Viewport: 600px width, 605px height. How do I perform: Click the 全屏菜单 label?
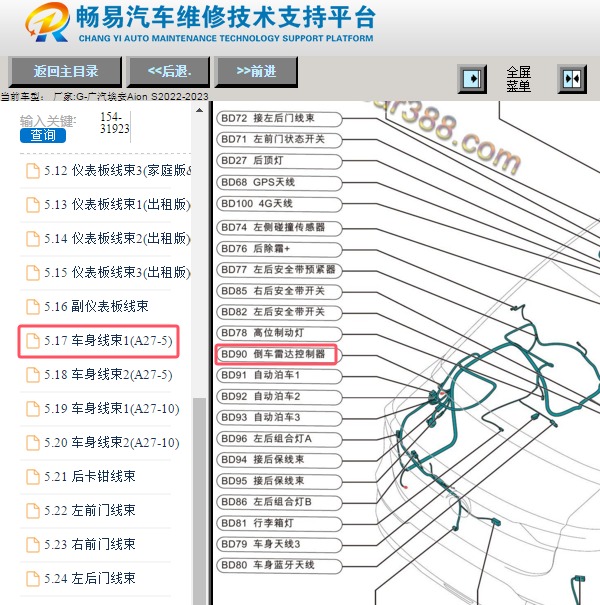(x=519, y=79)
